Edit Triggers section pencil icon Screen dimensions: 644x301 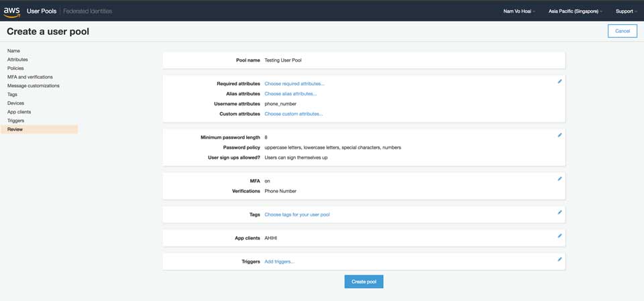tap(559, 259)
